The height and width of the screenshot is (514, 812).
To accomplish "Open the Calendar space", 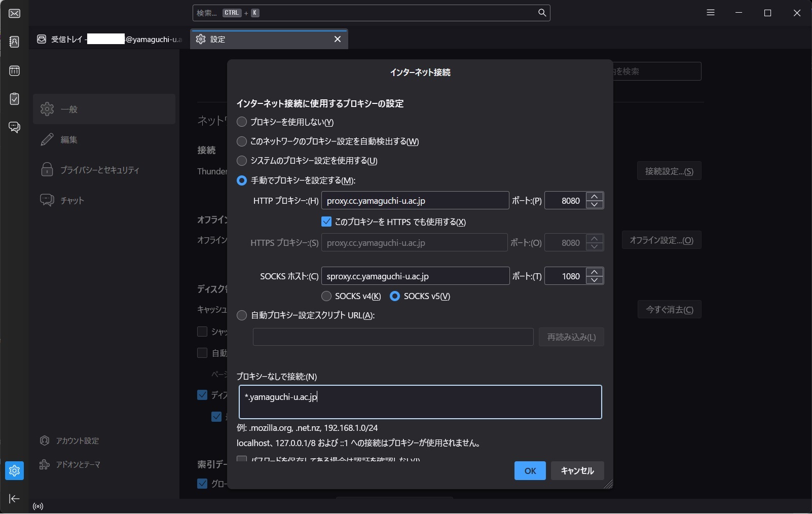I will coord(14,70).
